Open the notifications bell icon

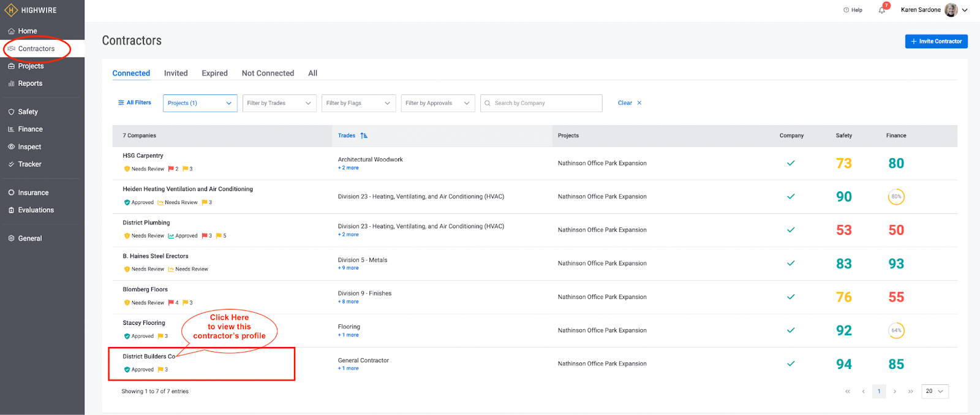[882, 10]
